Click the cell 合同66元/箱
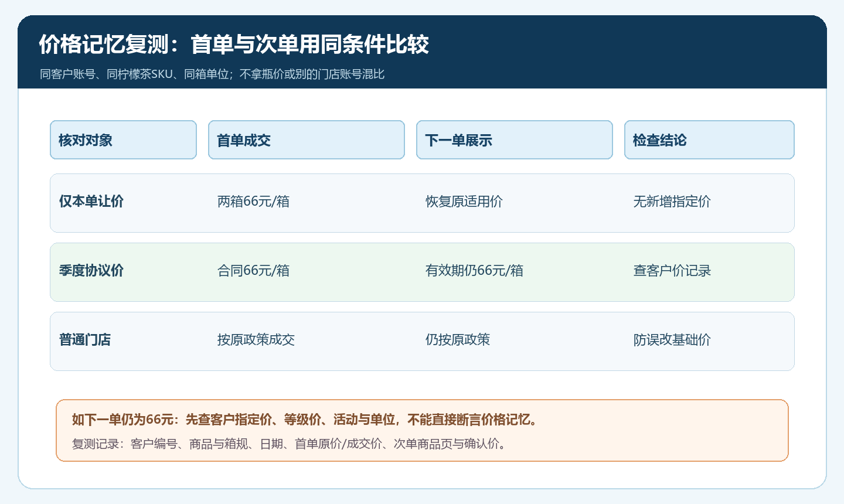The height and width of the screenshot is (504, 844). [253, 271]
